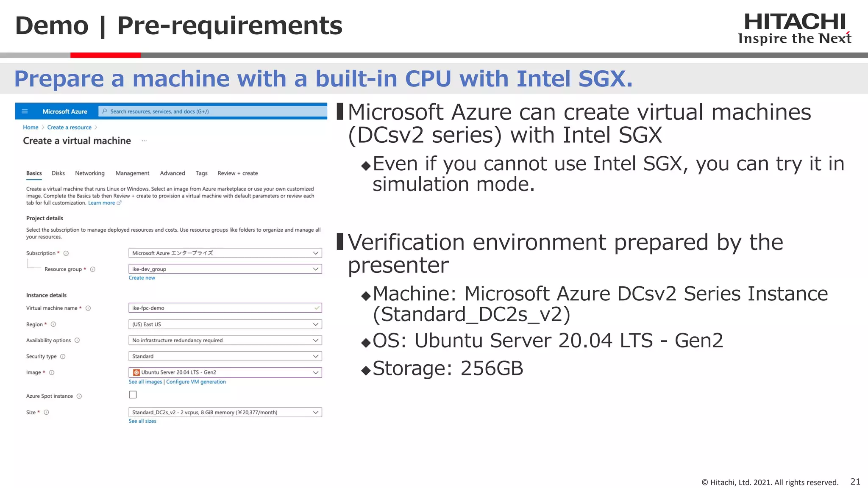Click the Security type info icon
This screenshot has height=488, width=868.
click(x=63, y=357)
